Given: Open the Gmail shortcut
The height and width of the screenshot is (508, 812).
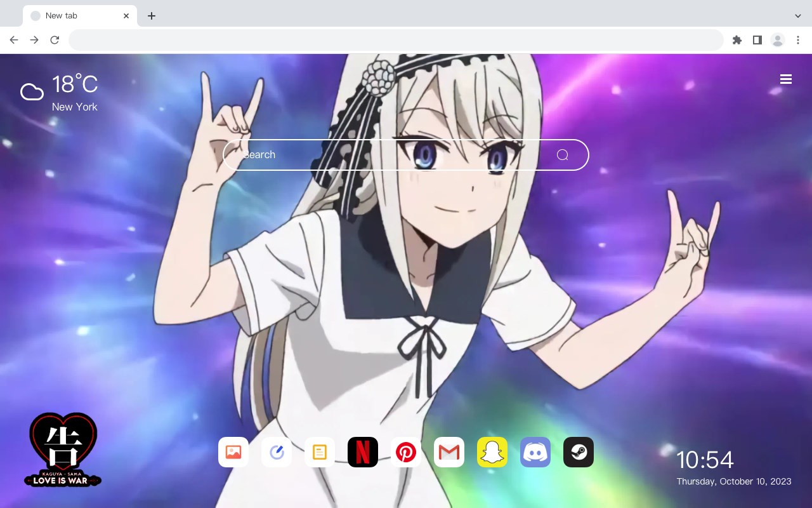Looking at the screenshot, I should pyautogui.click(x=449, y=452).
